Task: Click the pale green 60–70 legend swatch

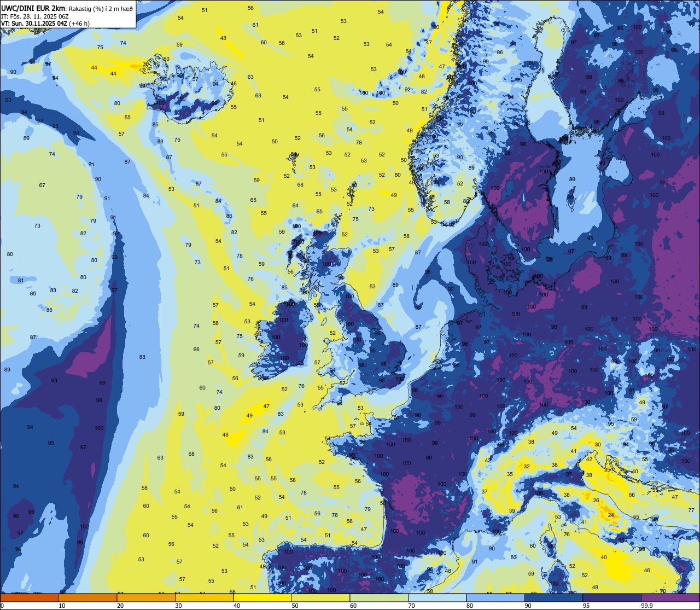Action: coord(380,597)
